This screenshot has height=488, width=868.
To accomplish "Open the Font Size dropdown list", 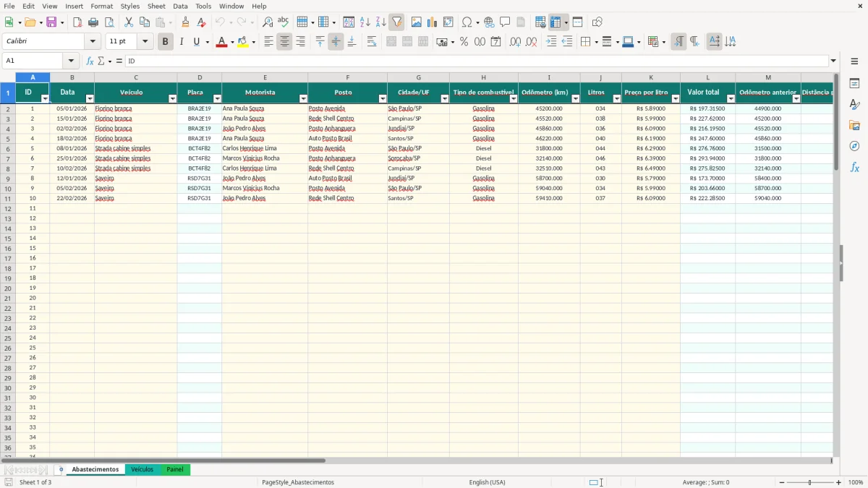I will pos(145,42).
